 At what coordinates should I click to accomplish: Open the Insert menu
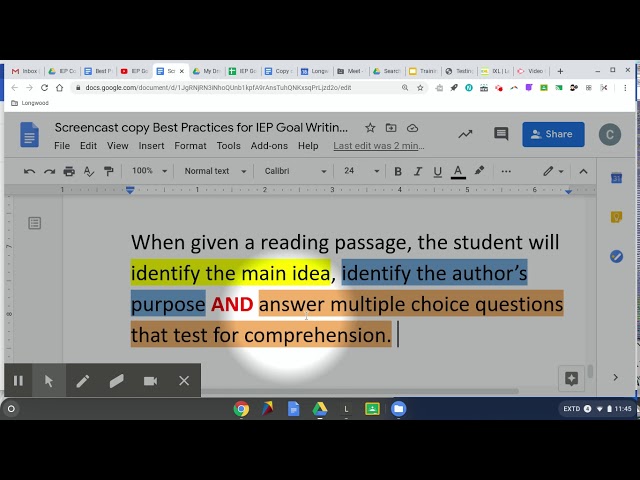151,146
